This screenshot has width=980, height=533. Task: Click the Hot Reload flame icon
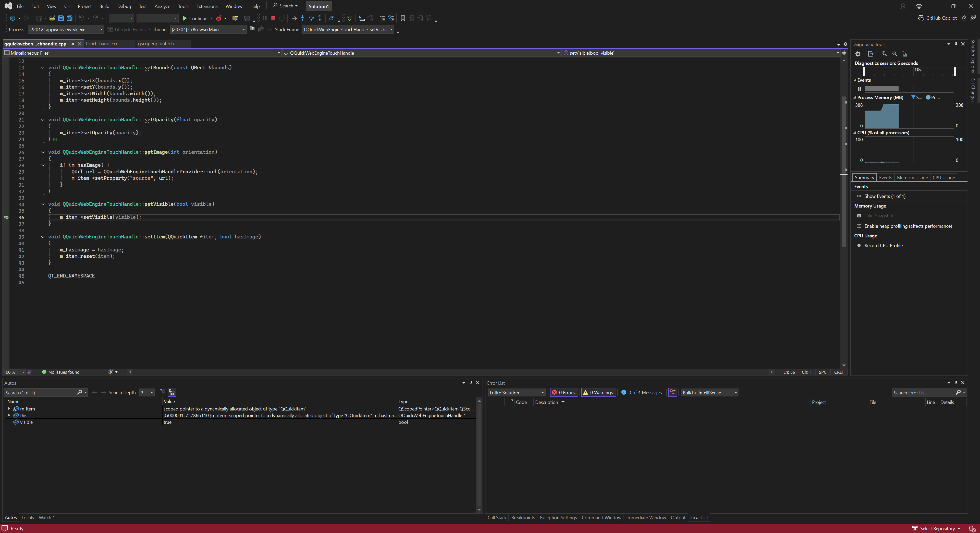coord(219,18)
